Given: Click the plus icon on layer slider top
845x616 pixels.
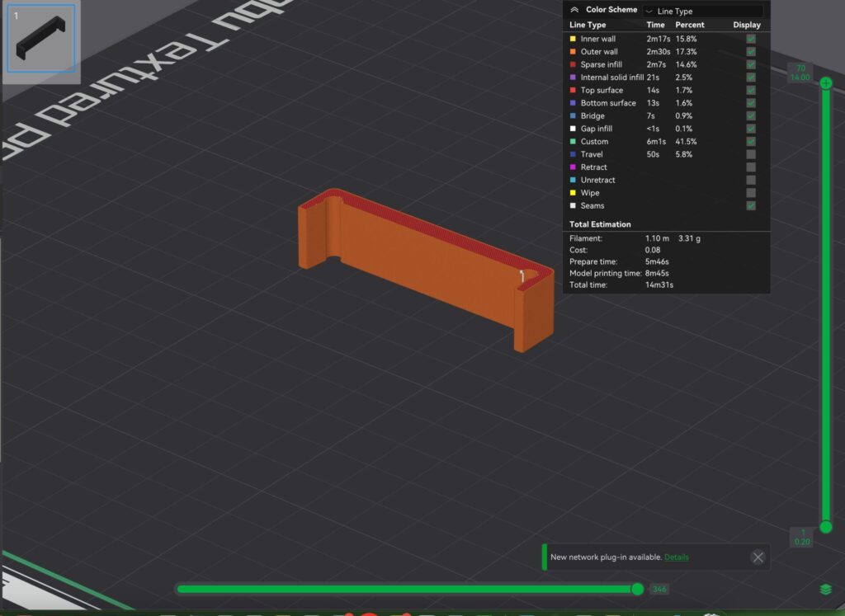Looking at the screenshot, I should tap(825, 83).
